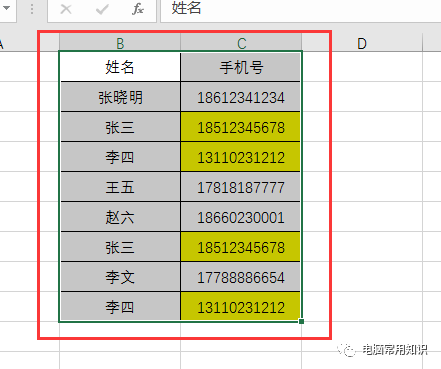Click the Cancel X icon in formula bar
441x369 pixels.
pyautogui.click(x=66, y=9)
